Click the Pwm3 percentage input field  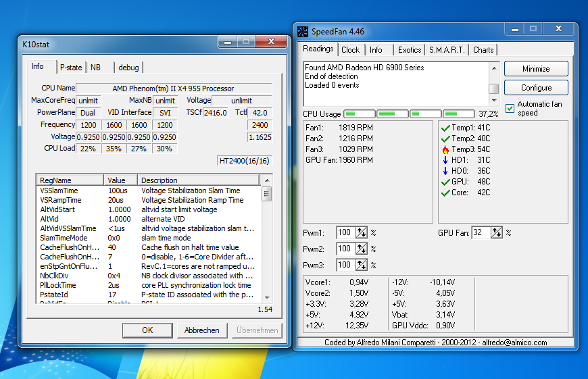[346, 265]
